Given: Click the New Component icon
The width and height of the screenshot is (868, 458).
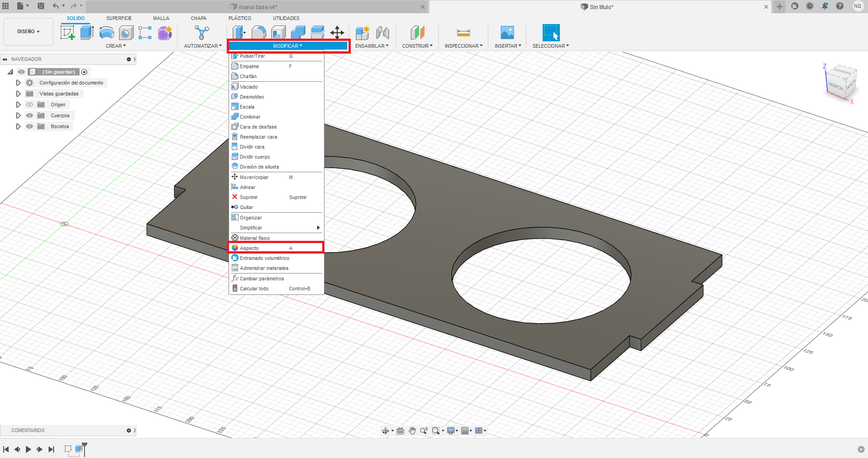Looking at the screenshot, I should tap(363, 33).
